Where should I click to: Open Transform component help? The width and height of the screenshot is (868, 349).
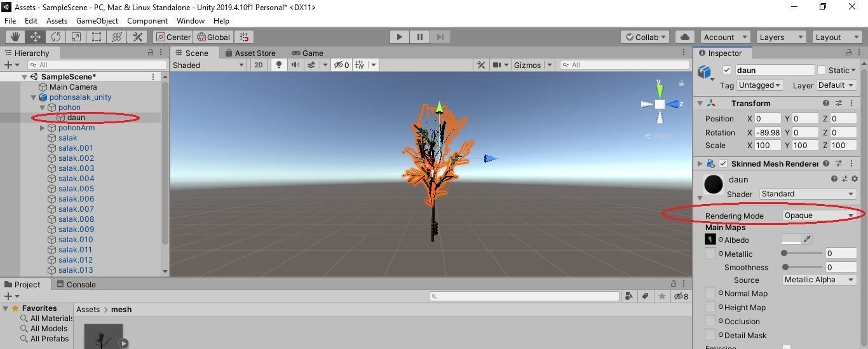(826, 103)
